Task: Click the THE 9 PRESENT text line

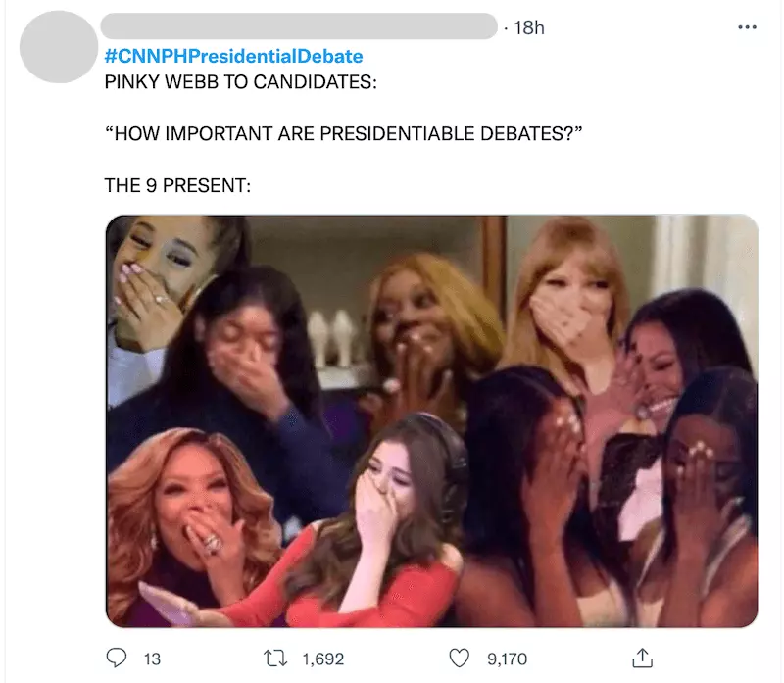Action: (177, 185)
